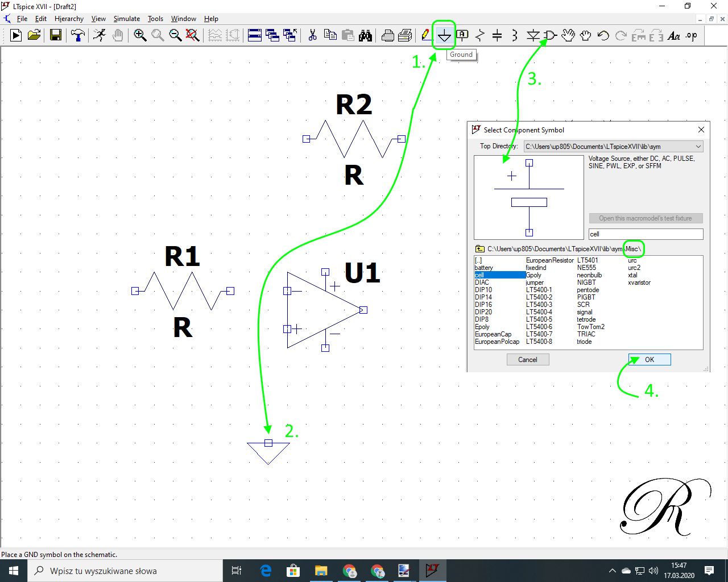Open the notification center icon

(709, 571)
